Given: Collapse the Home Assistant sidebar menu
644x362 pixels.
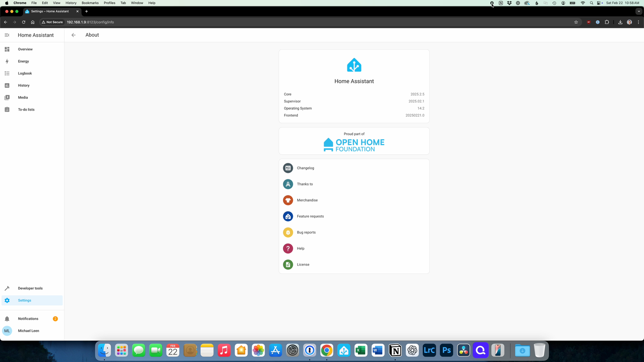Looking at the screenshot, I should [x=7, y=35].
